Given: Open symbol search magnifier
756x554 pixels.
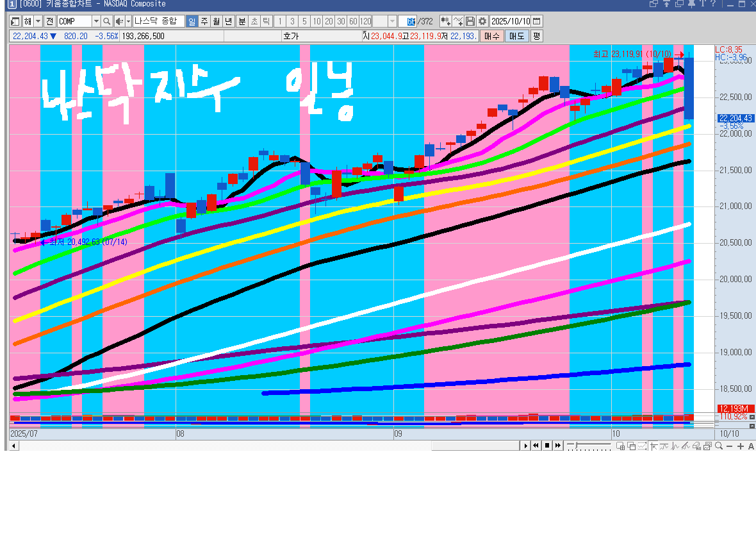Looking at the screenshot, I should 107,21.
